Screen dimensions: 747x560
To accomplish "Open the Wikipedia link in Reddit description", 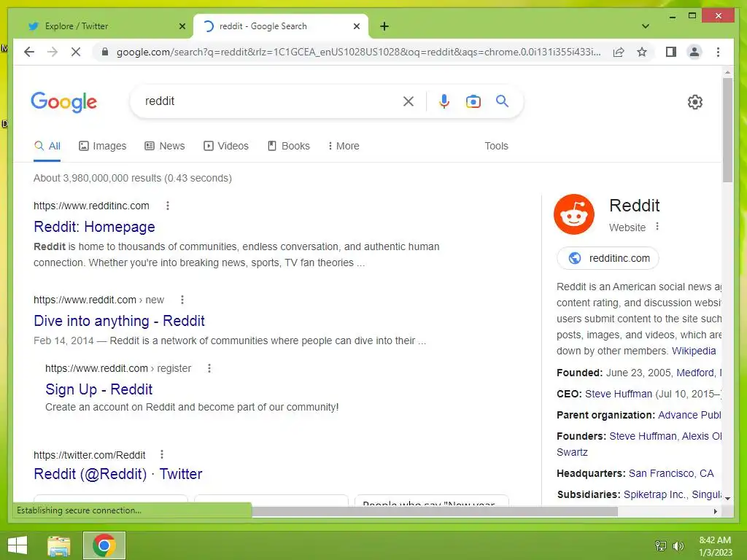I will coord(694,351).
